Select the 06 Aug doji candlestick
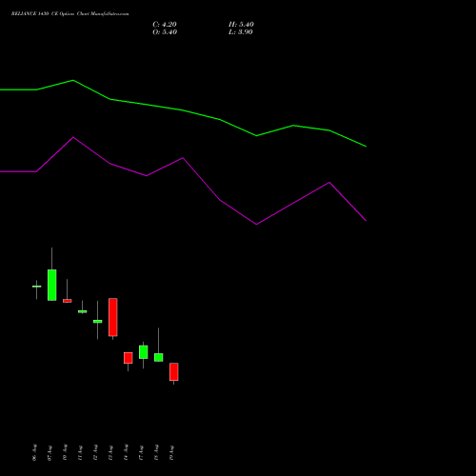This screenshot has width=476, height=476. click(x=36, y=287)
